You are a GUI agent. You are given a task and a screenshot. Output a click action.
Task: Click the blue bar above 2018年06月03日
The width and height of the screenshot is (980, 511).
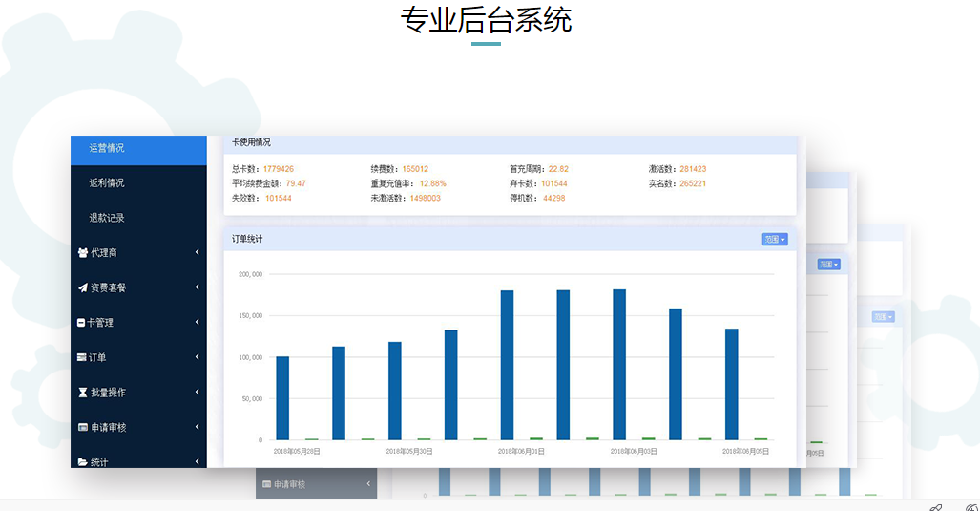click(x=619, y=365)
